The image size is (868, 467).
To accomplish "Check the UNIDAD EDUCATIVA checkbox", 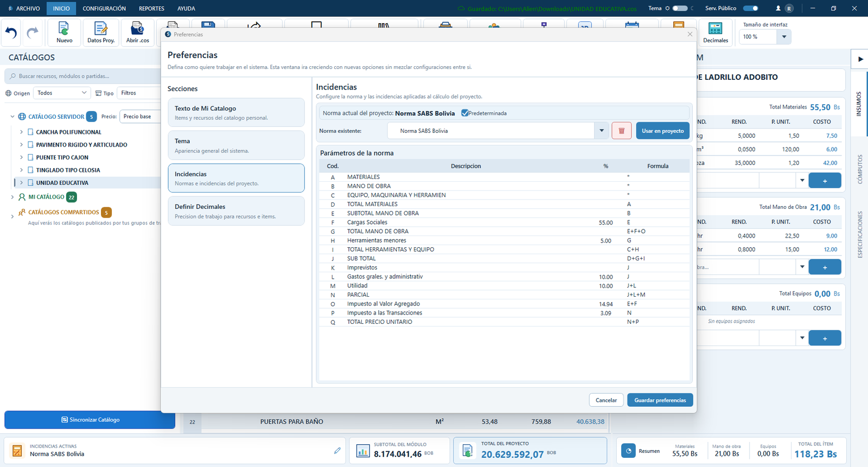I will pos(30,183).
